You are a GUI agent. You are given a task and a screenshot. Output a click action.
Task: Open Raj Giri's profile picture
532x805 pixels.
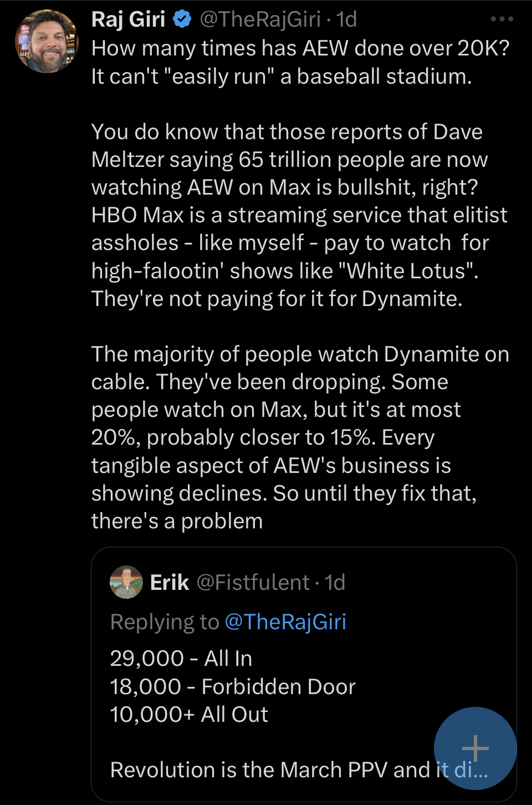click(x=47, y=42)
